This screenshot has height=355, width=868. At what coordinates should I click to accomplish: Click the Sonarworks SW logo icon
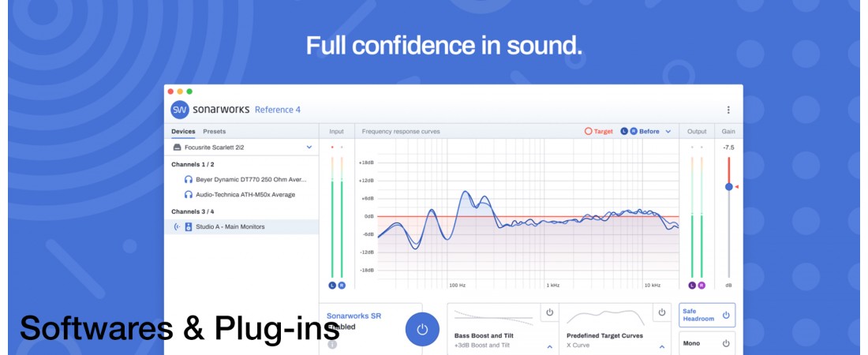(180, 110)
